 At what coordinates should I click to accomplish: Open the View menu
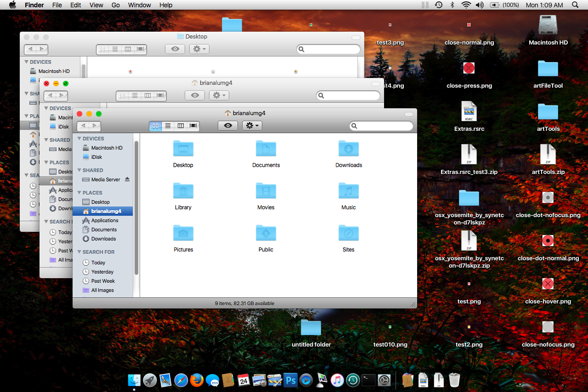coord(96,5)
